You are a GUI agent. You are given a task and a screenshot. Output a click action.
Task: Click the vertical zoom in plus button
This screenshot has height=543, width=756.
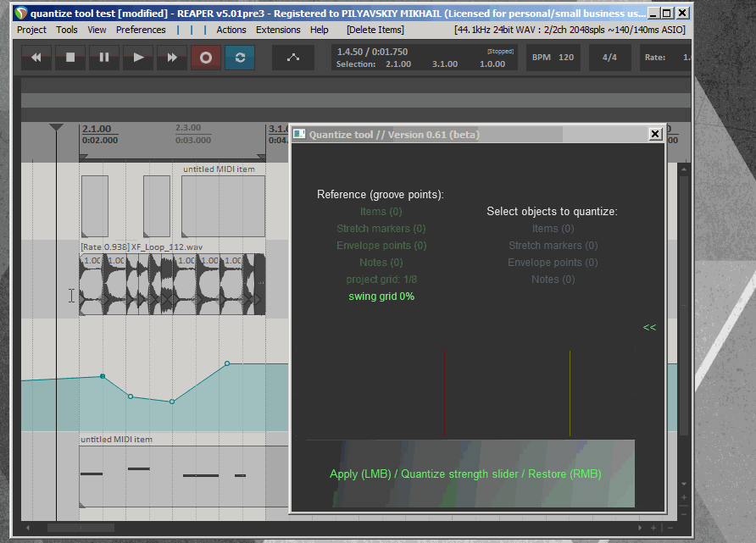click(x=684, y=497)
